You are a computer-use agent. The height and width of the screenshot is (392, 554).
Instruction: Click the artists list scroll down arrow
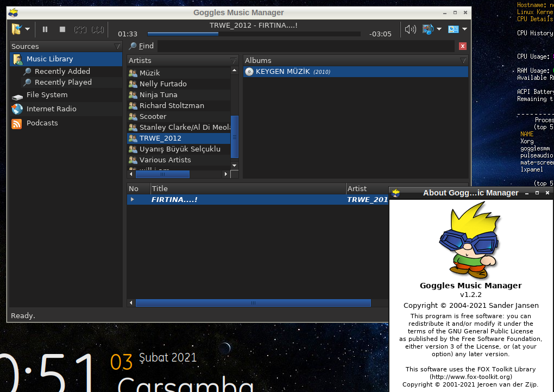[234, 165]
